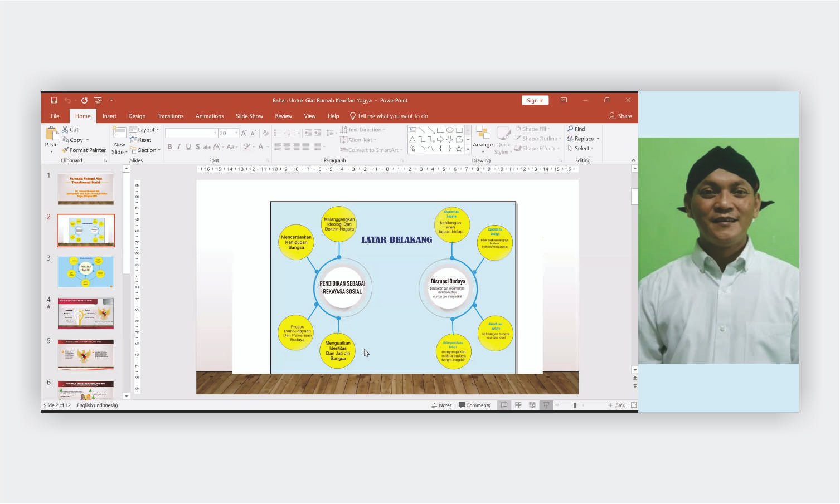
Task: Click the Comments button in status bar
Action: click(x=474, y=405)
